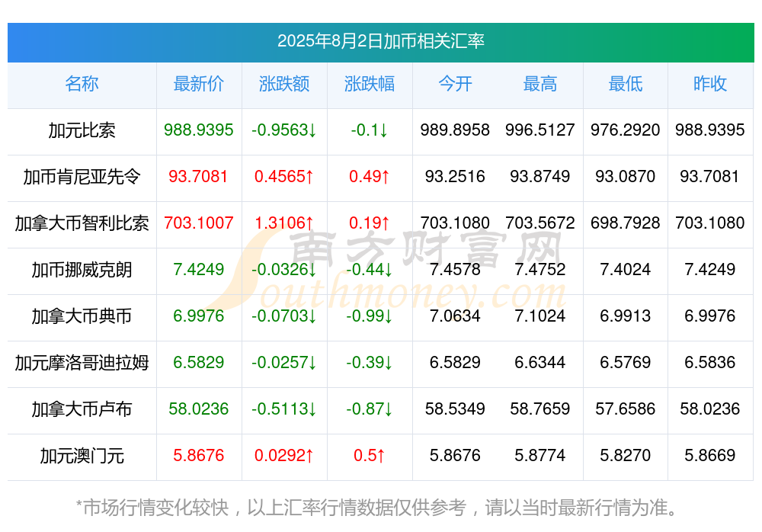
Task: Click the opening value 58.5349
Action: (455, 409)
